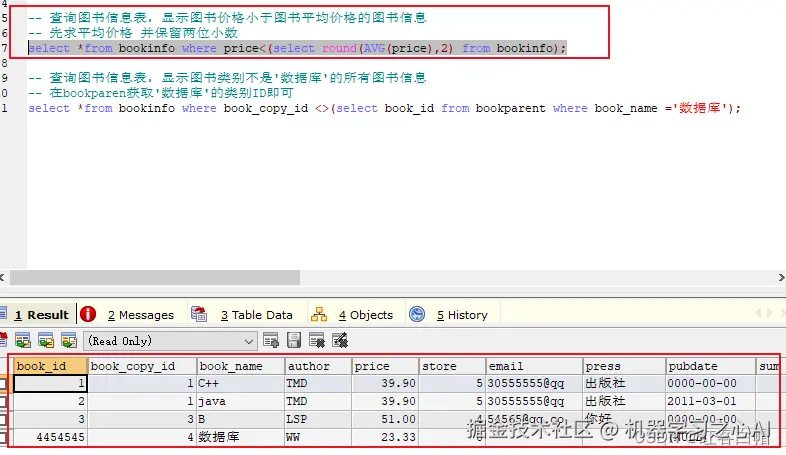Click the red info icon beside Messages
This screenshot has width=786, height=455.
tap(88, 314)
